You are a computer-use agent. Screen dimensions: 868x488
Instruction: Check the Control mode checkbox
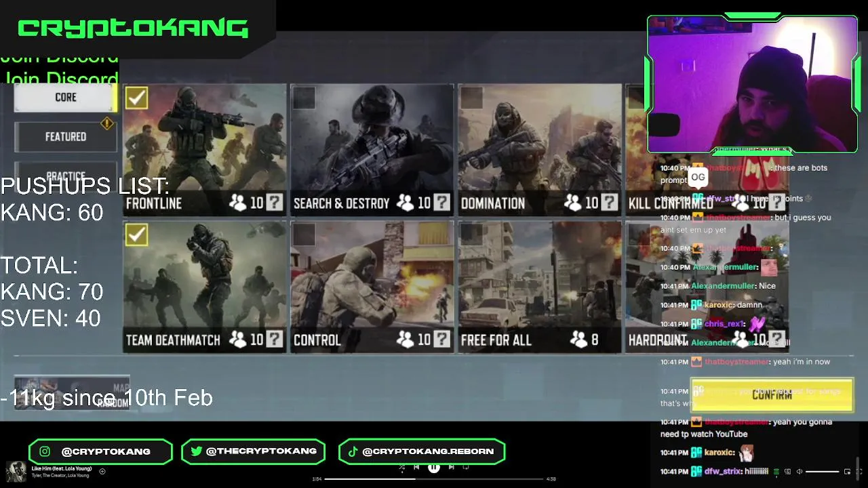point(304,235)
